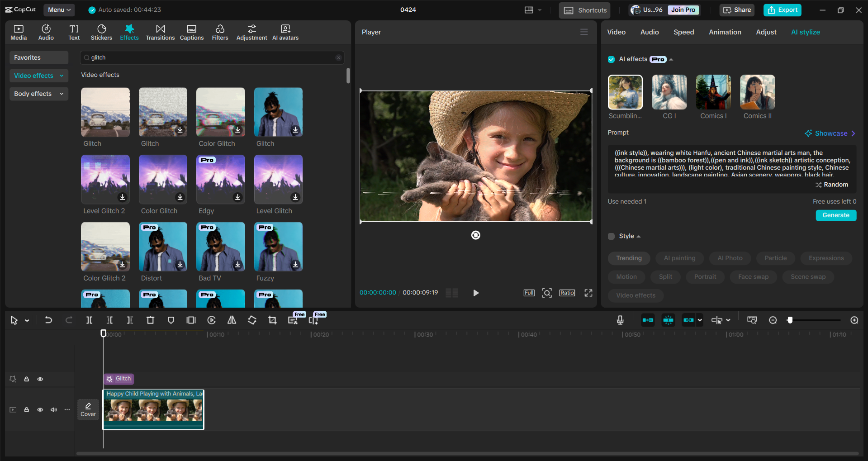Expand the Video effects category dropdown
The width and height of the screenshot is (868, 461).
click(x=62, y=76)
